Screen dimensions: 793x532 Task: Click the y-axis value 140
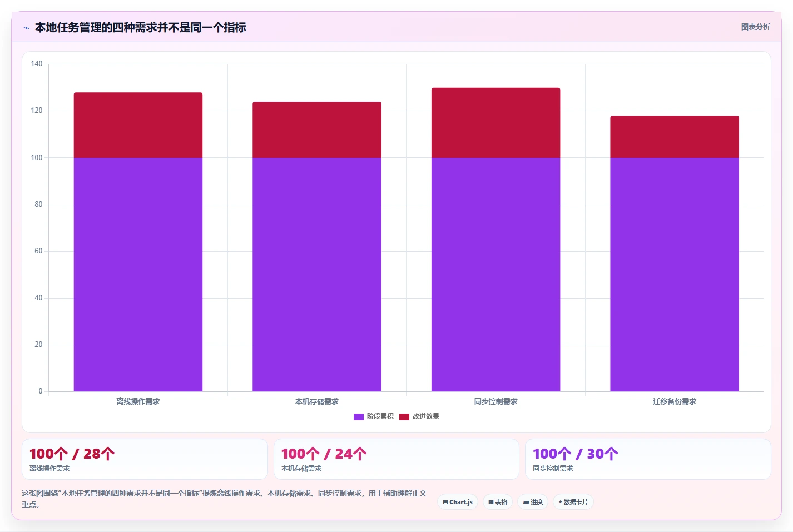point(37,64)
